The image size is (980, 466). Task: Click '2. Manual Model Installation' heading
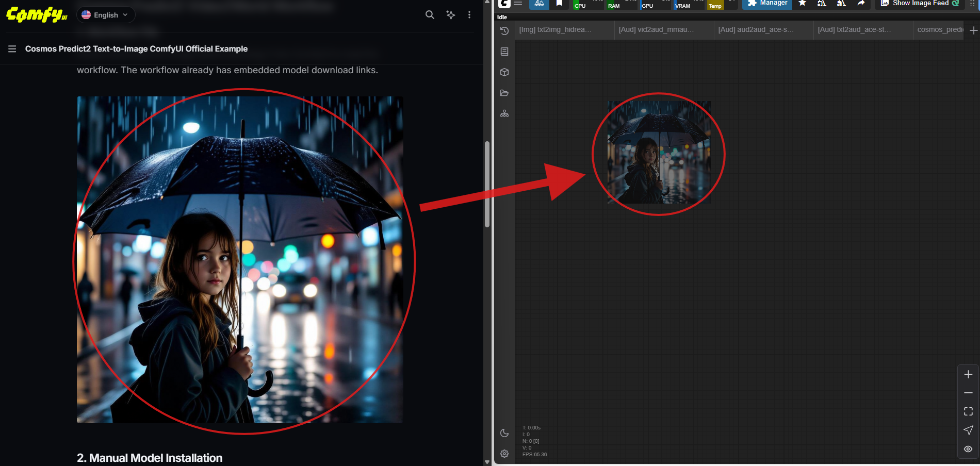click(x=150, y=458)
